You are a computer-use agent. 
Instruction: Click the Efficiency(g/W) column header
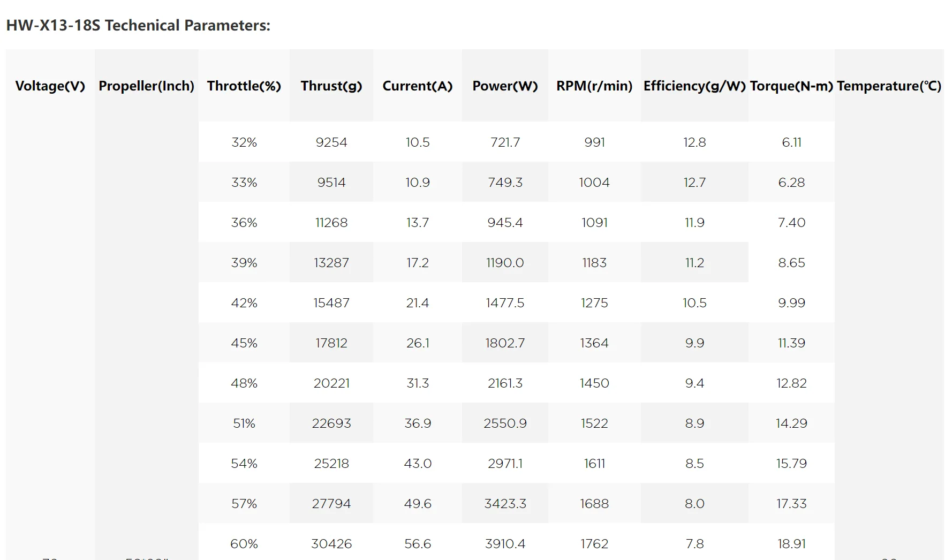(x=694, y=86)
